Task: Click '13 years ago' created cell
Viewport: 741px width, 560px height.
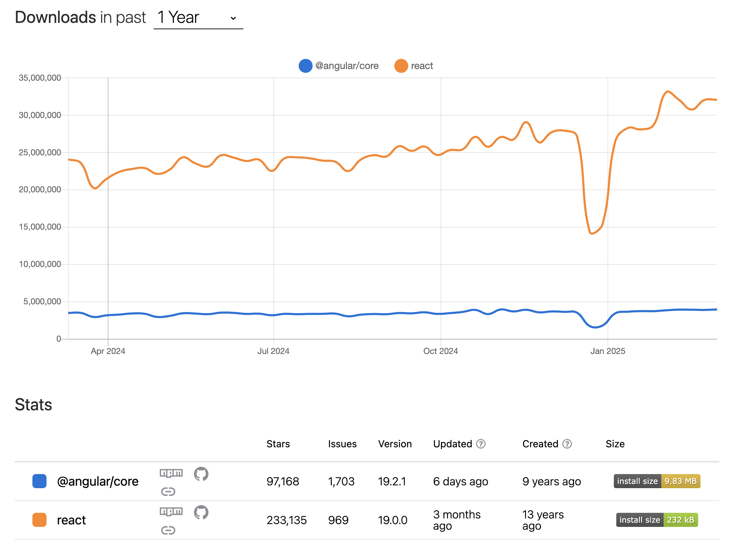Action: 543,520
